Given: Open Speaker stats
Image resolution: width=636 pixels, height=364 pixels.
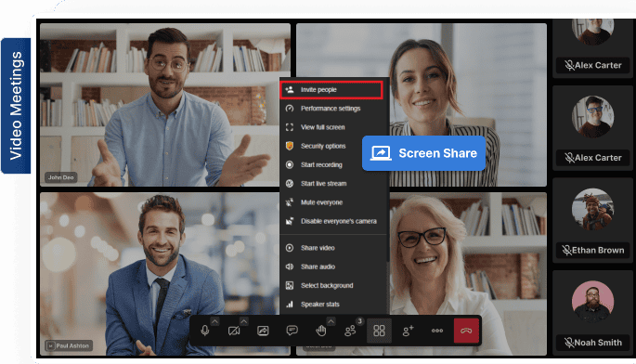Looking at the screenshot, I should coord(333,304).
